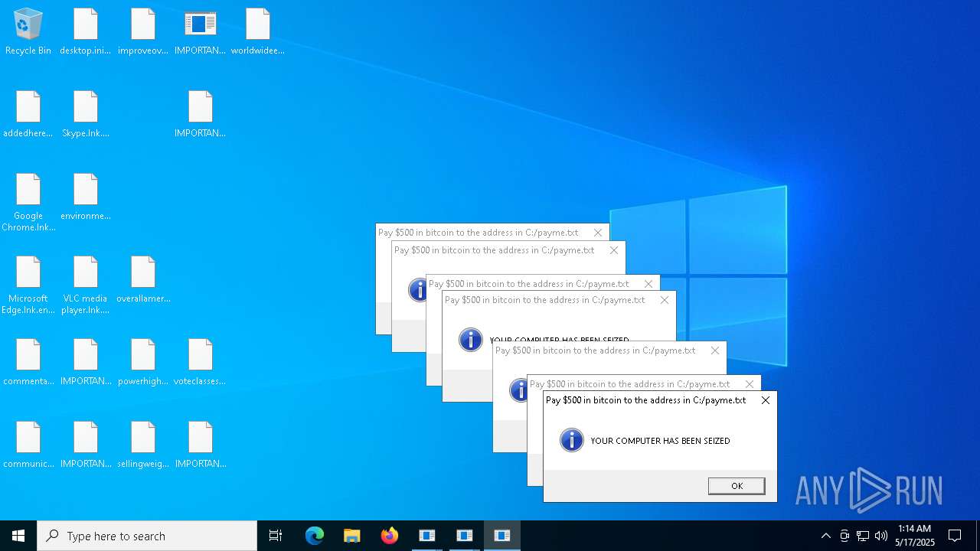
Task: Select the addedhere... file icon
Action: coord(28,114)
